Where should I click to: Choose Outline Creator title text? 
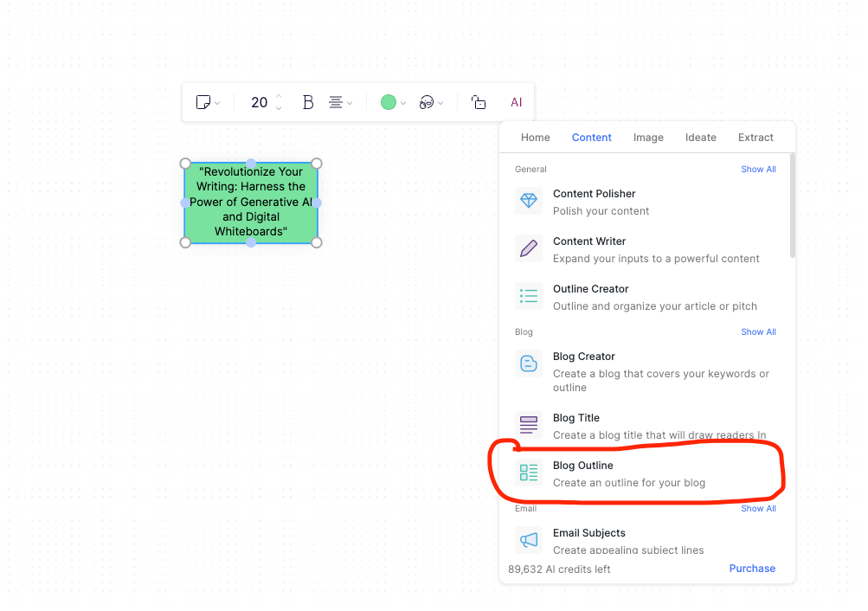click(x=591, y=289)
